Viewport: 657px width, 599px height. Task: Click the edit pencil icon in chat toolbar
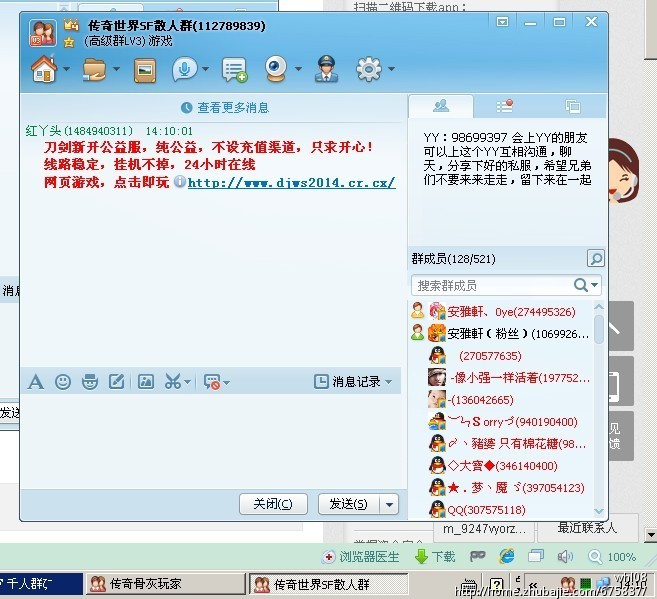pyautogui.click(x=116, y=382)
